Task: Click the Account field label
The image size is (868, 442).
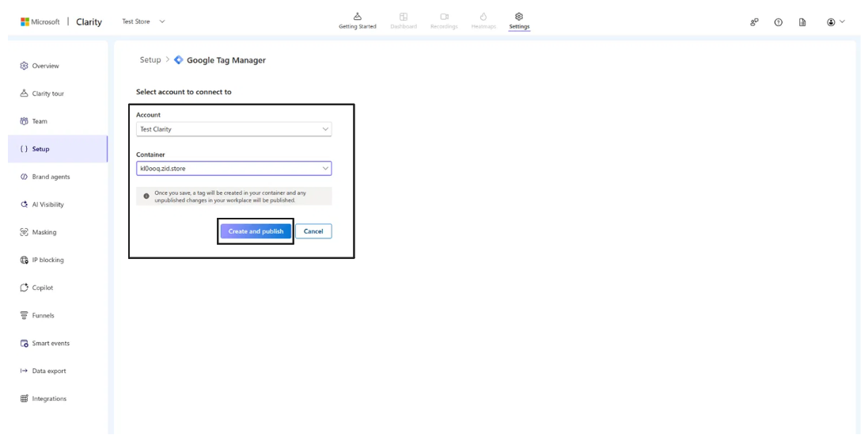Action: [148, 115]
